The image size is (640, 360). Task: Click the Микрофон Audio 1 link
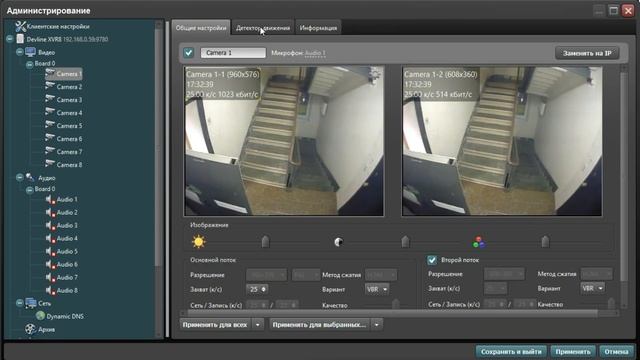click(315, 53)
